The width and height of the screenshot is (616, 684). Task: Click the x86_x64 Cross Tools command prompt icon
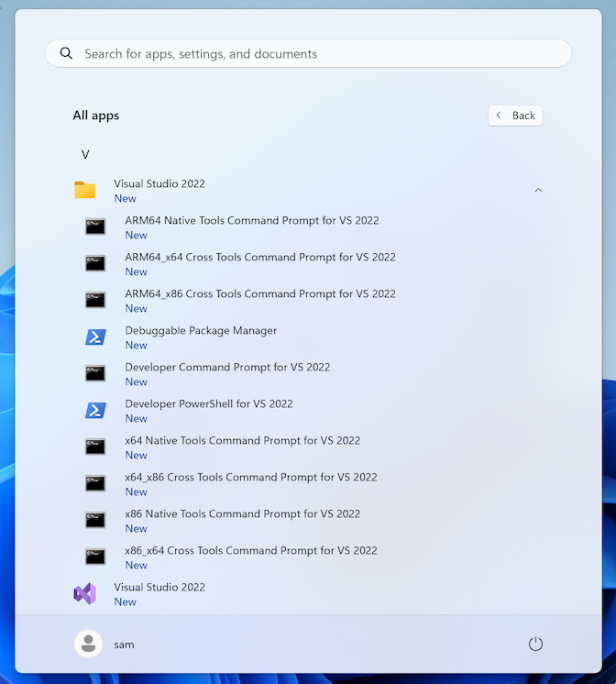(x=95, y=557)
